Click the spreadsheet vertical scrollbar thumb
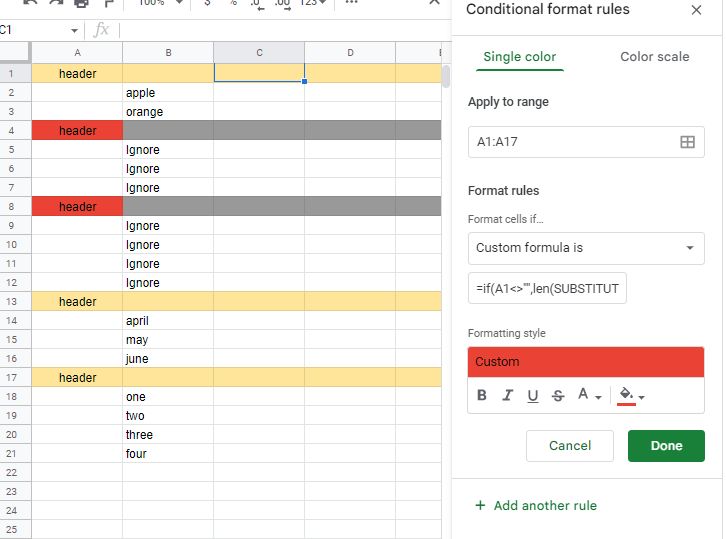Image resolution: width=726 pixels, height=539 pixels. 446,76
